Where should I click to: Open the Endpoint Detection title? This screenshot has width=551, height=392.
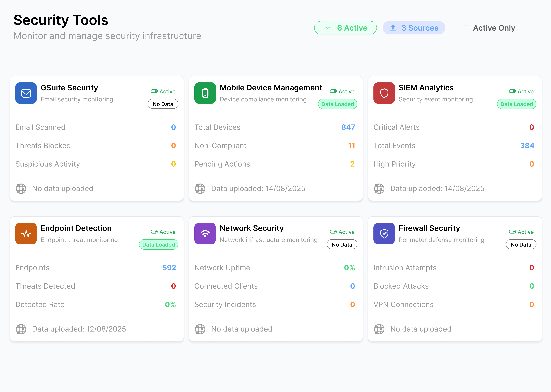coord(76,228)
